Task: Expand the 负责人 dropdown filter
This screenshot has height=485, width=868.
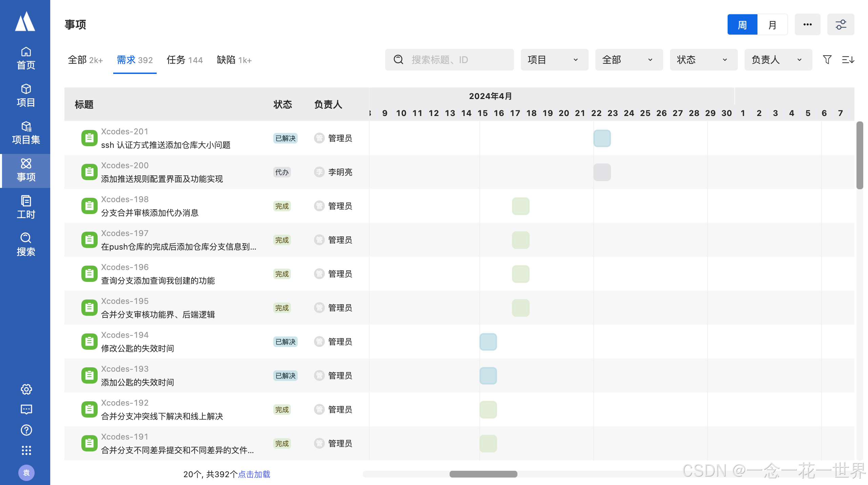Action: (x=778, y=60)
